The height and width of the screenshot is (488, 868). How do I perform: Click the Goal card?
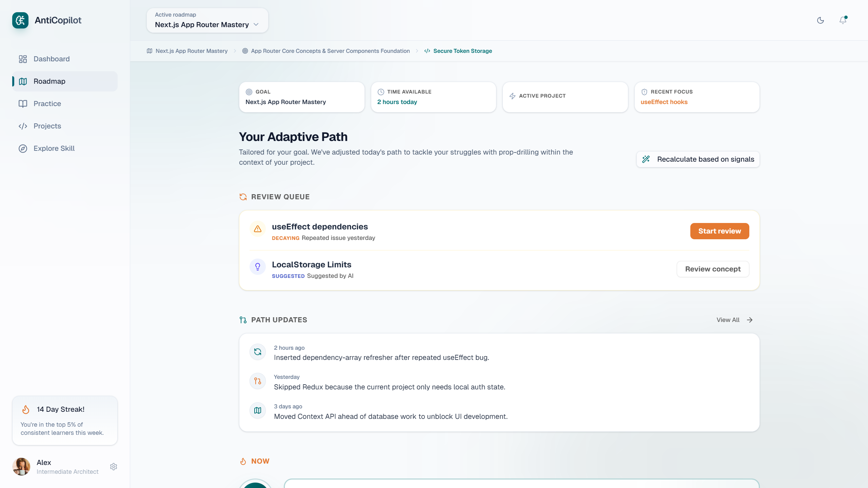point(302,97)
